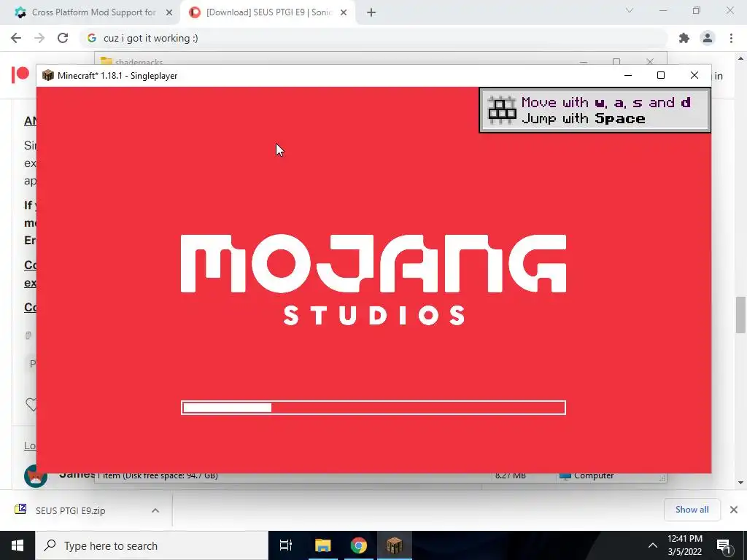Open Windows notification center
This screenshot has width=747, height=560.
(x=724, y=545)
